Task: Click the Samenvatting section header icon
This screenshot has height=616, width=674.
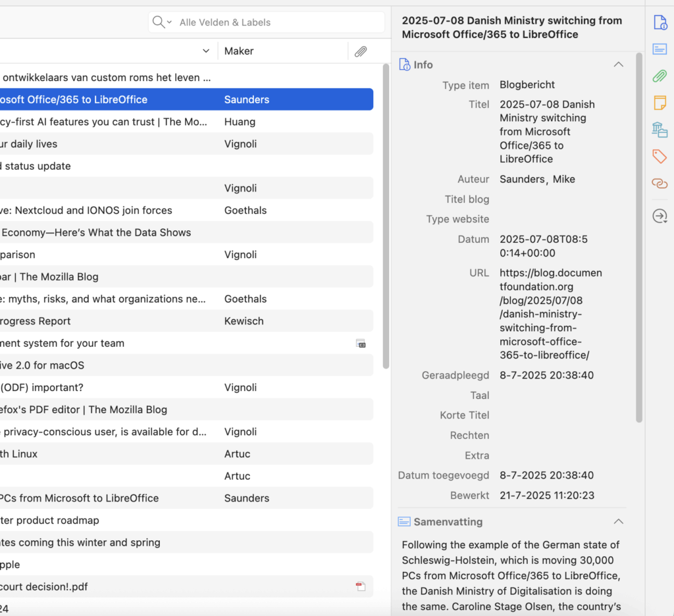Action: point(404,522)
